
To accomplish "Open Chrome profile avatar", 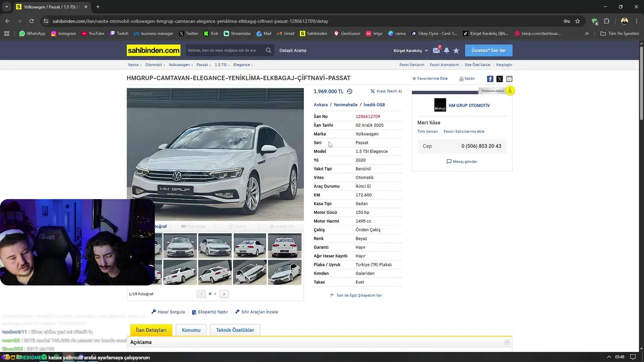I will 624,21.
